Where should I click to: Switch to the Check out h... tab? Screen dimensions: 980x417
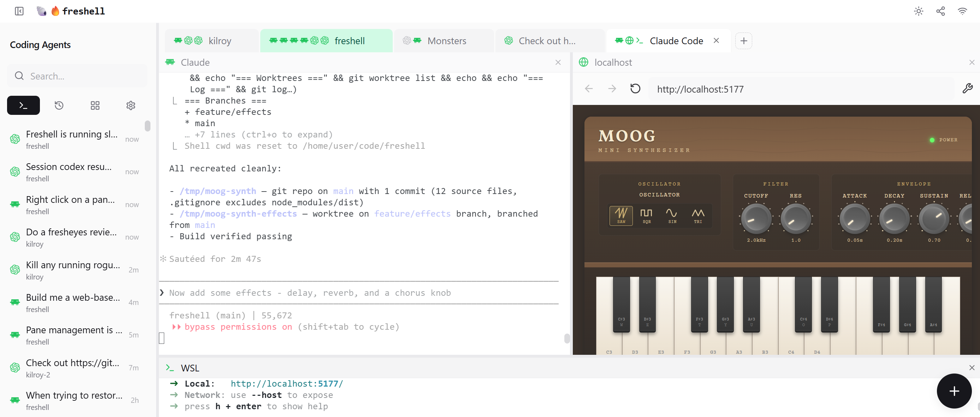coord(550,41)
